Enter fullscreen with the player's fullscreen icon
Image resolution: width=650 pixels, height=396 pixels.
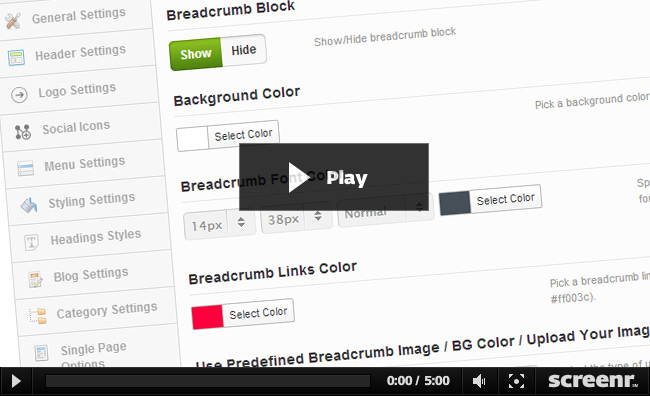[516, 381]
